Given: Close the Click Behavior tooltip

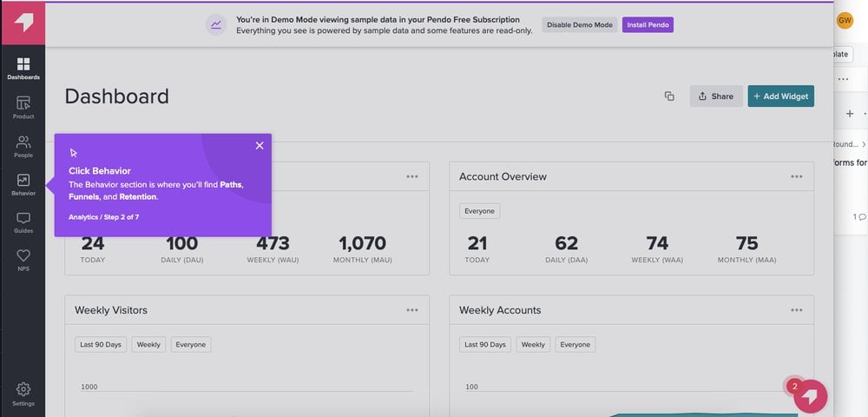Looking at the screenshot, I should coord(260,145).
